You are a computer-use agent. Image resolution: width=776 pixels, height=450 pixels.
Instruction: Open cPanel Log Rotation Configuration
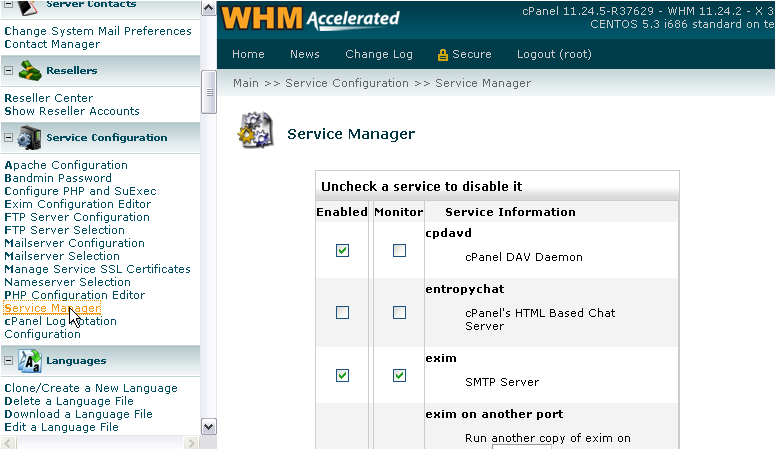coord(60,328)
